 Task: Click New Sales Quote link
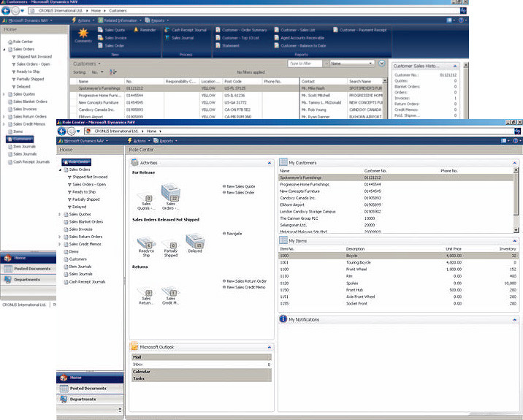tap(241, 186)
